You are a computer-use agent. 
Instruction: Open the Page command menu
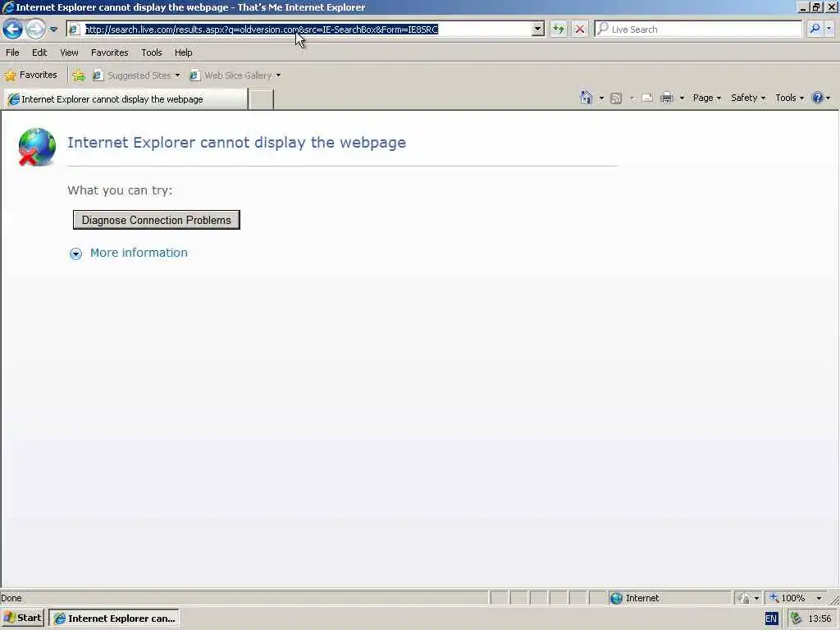706,98
